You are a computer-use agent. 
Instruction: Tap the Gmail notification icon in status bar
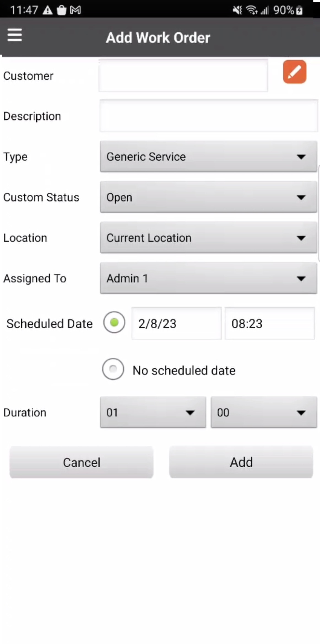[x=75, y=10]
